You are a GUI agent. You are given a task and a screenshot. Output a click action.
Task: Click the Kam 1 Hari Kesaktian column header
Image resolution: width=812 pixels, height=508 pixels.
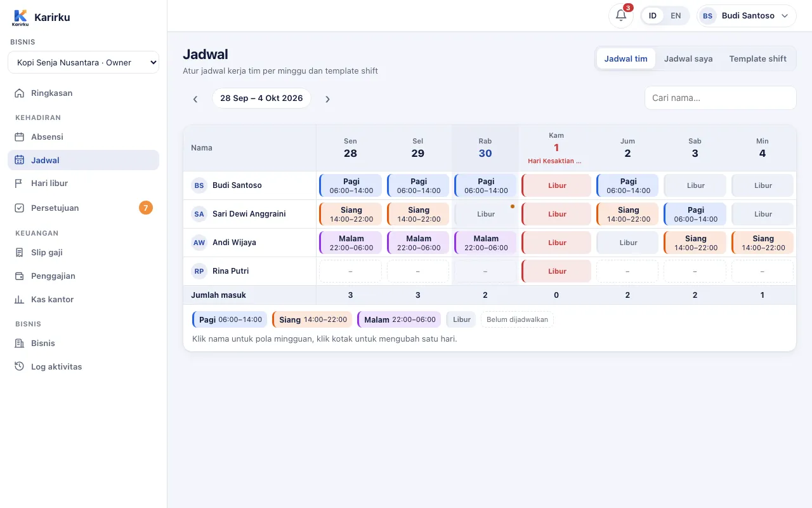pos(556,148)
